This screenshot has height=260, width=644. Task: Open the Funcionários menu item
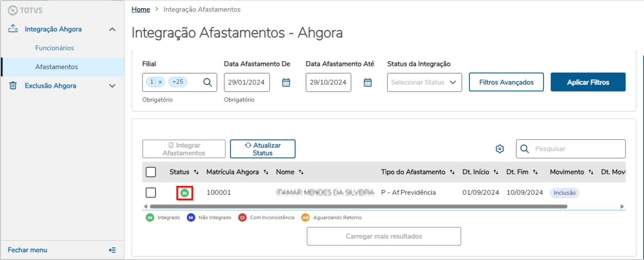click(54, 48)
